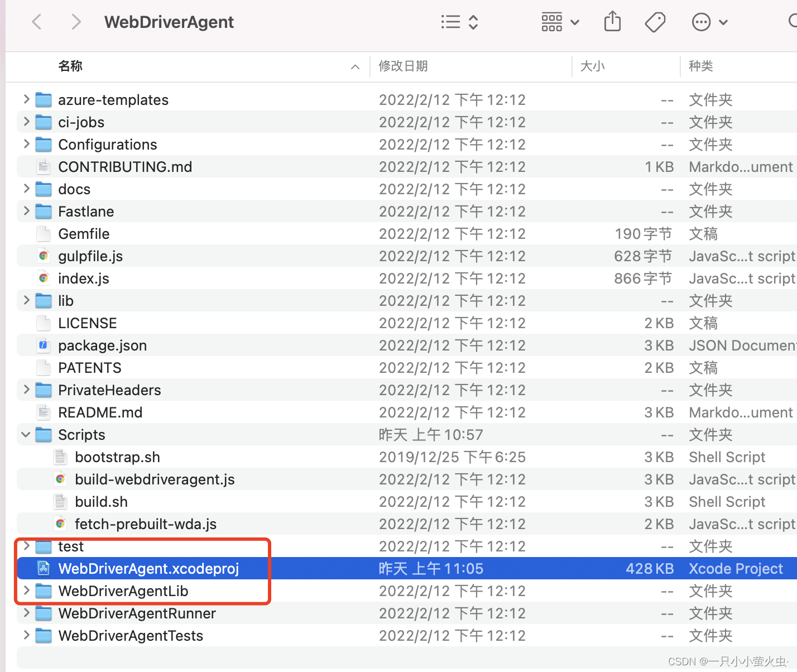This screenshot has width=797, height=672.
Task: Click the bootstrap.sh shell script icon
Action: 60,457
